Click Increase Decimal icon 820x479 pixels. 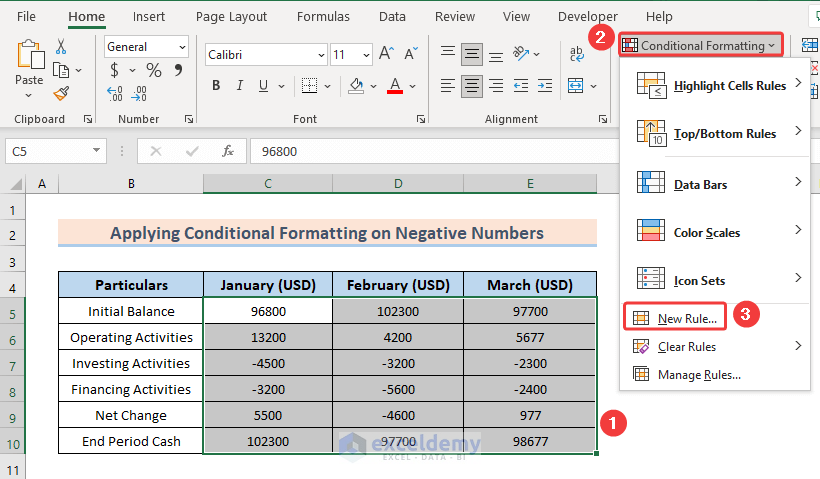pos(115,94)
